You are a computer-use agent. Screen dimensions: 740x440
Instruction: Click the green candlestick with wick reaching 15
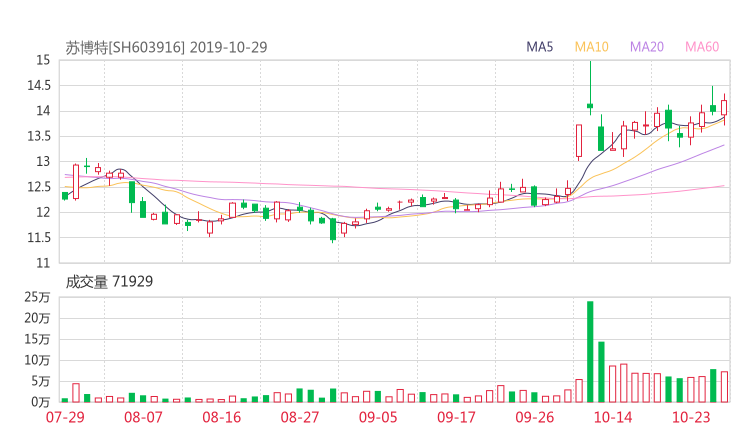tap(590, 88)
